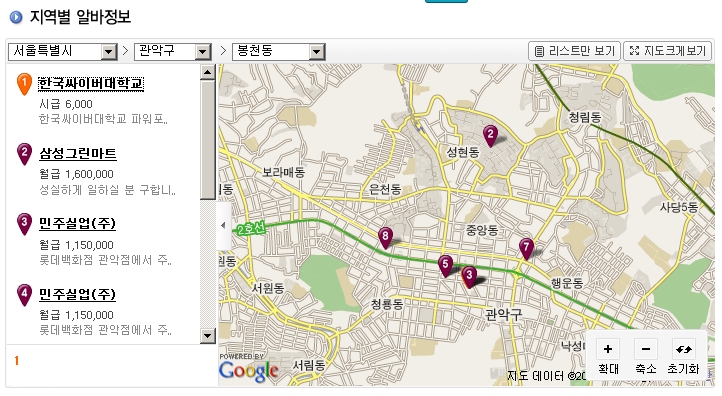
Task: Open the 봉천동 neighborhood dropdown
Action: pyautogui.click(x=279, y=52)
